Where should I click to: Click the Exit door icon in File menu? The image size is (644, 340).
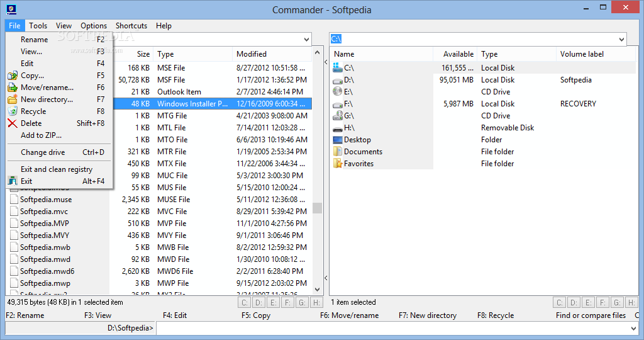(13, 181)
